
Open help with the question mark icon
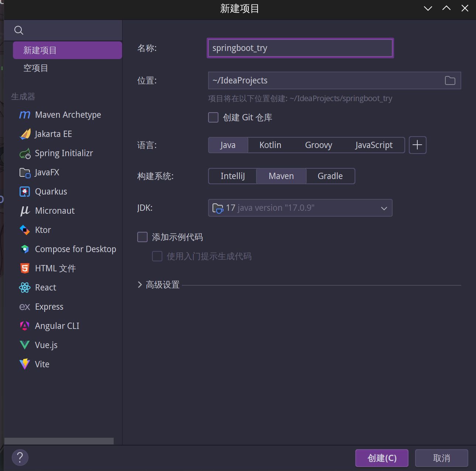pos(20,458)
